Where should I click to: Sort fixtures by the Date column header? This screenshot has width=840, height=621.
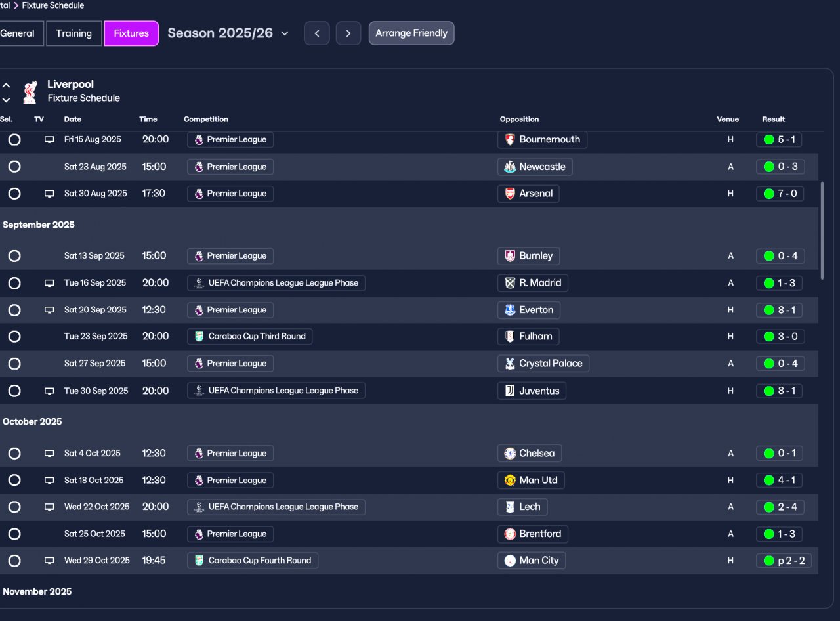click(x=73, y=119)
